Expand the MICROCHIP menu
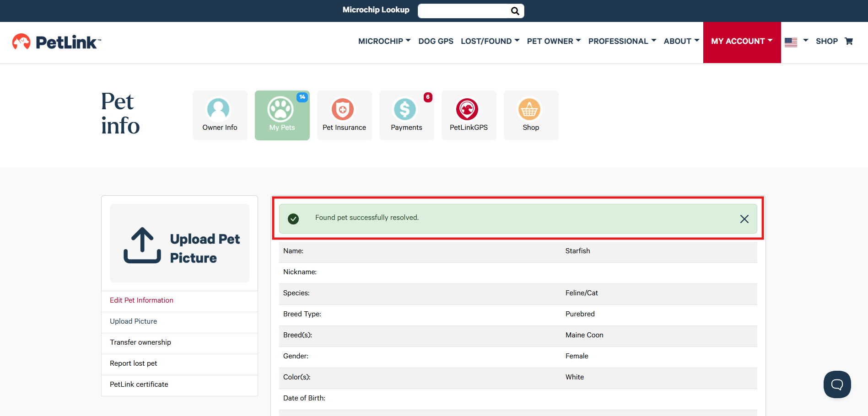The height and width of the screenshot is (416, 868). (x=384, y=41)
